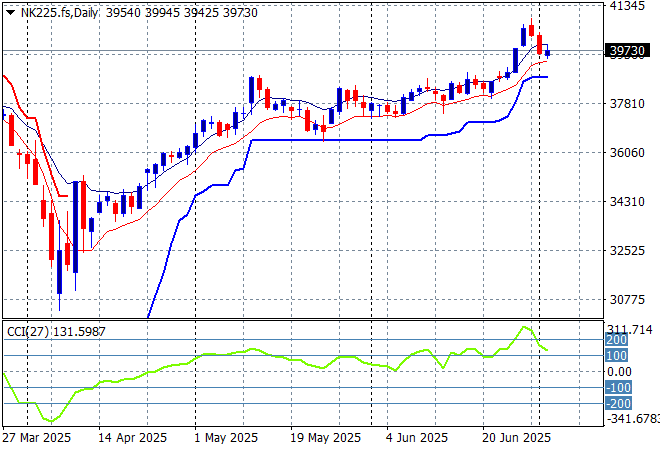Screen dimensions: 660x450
Task: Click the CCI 200 level marker
Action: coord(617,340)
